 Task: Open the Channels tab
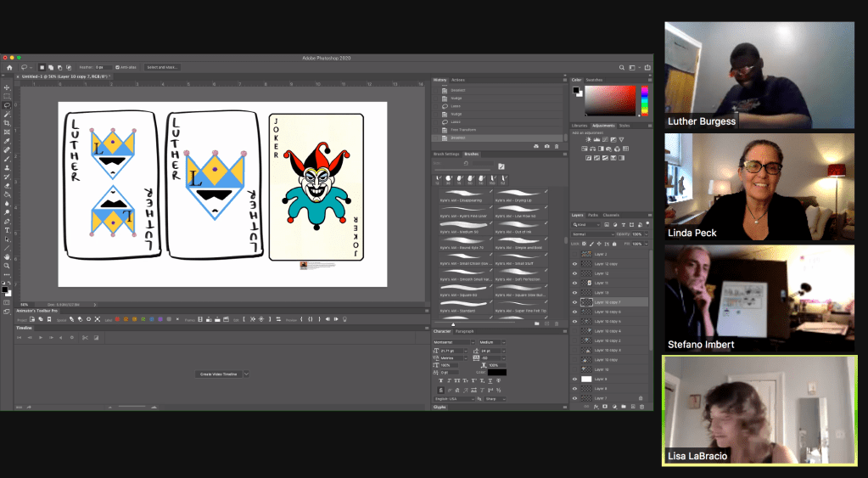(611, 215)
